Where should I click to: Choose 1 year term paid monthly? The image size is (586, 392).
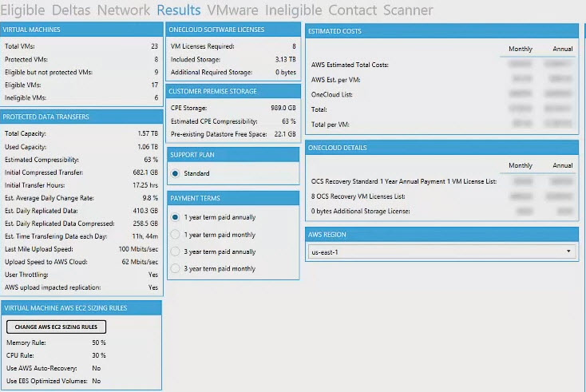176,235
